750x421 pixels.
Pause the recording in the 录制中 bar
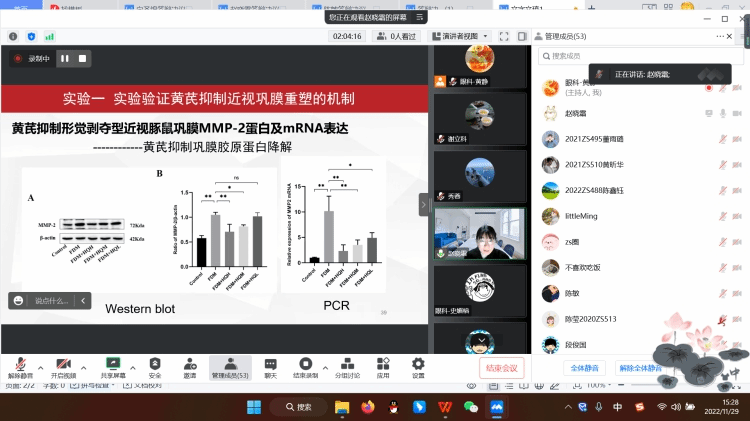tap(65, 58)
